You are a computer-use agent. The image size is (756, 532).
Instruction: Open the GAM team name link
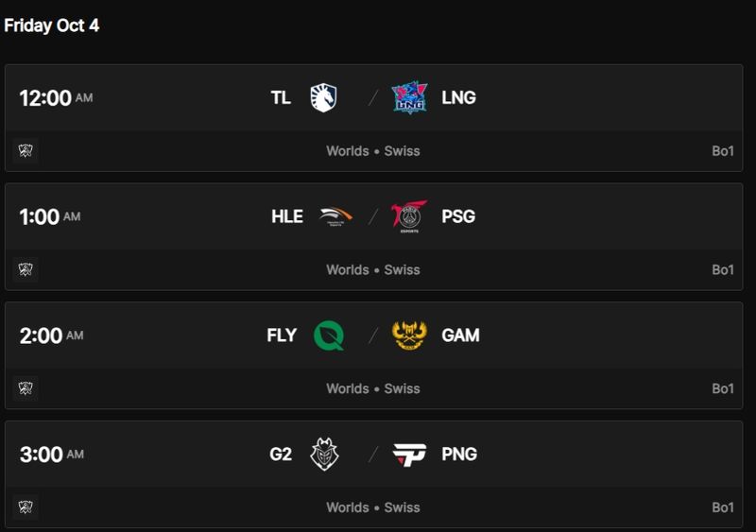(x=460, y=335)
